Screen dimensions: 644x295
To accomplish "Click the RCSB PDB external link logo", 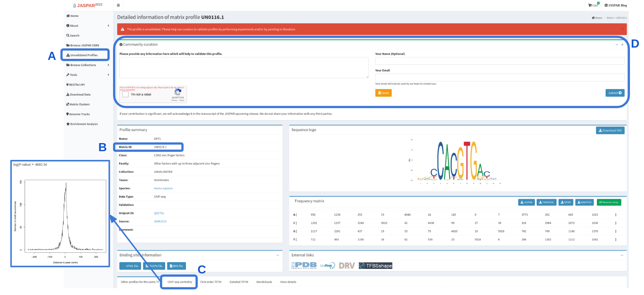I will tap(304, 265).
